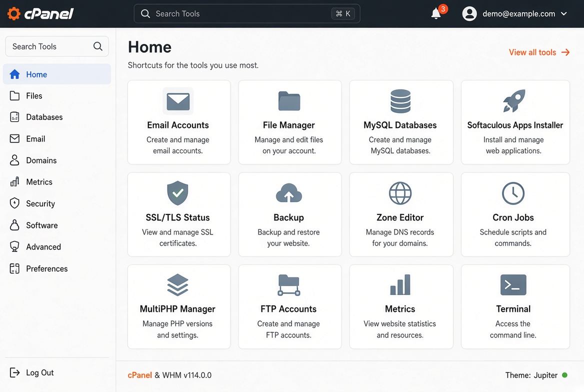Click the cPanel logo in header

coord(40,14)
